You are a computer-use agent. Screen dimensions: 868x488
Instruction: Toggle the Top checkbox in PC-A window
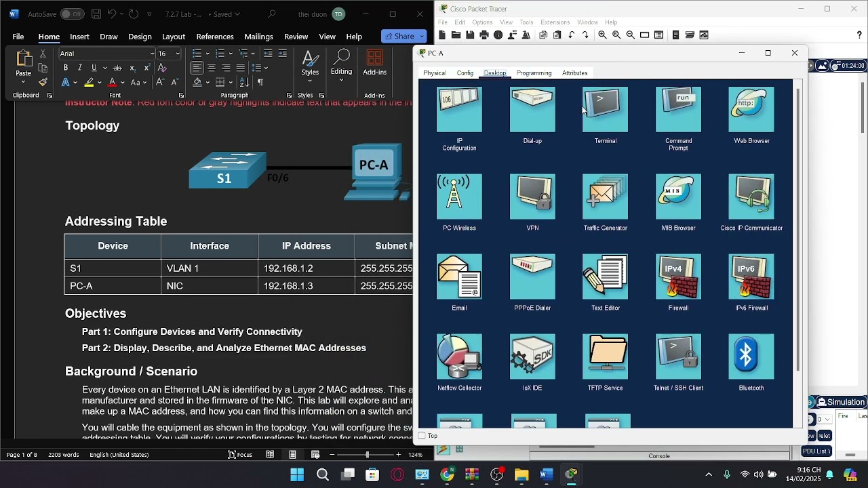click(422, 436)
